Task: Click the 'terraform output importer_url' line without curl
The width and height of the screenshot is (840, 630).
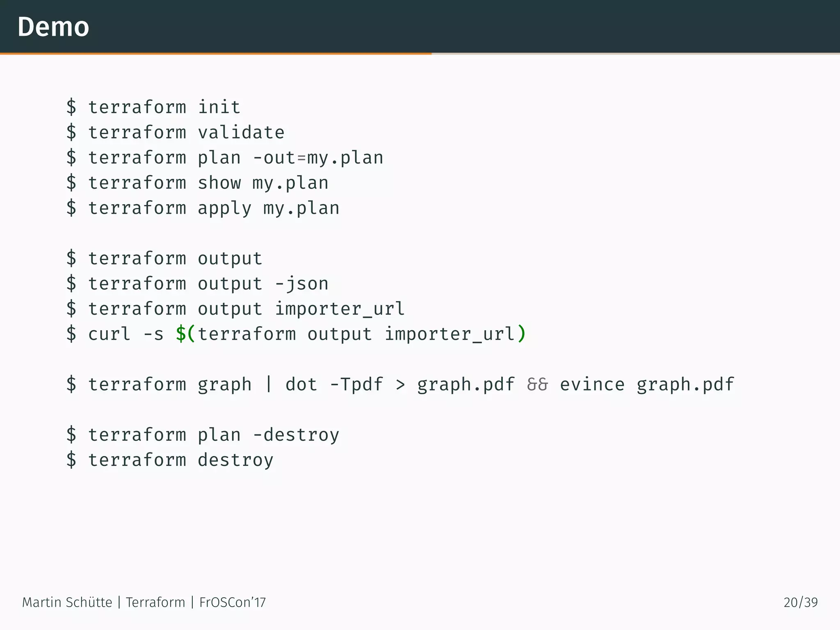Action: point(235,309)
